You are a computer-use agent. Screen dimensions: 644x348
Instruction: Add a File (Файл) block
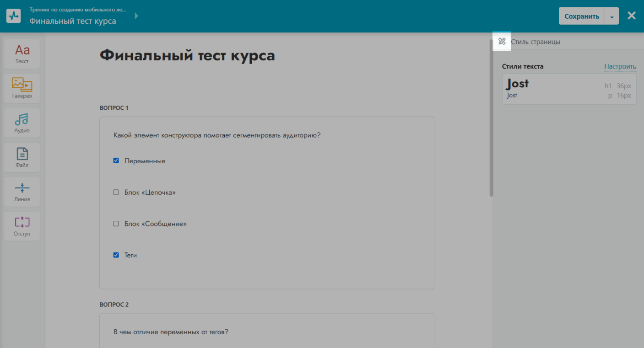pos(22,157)
